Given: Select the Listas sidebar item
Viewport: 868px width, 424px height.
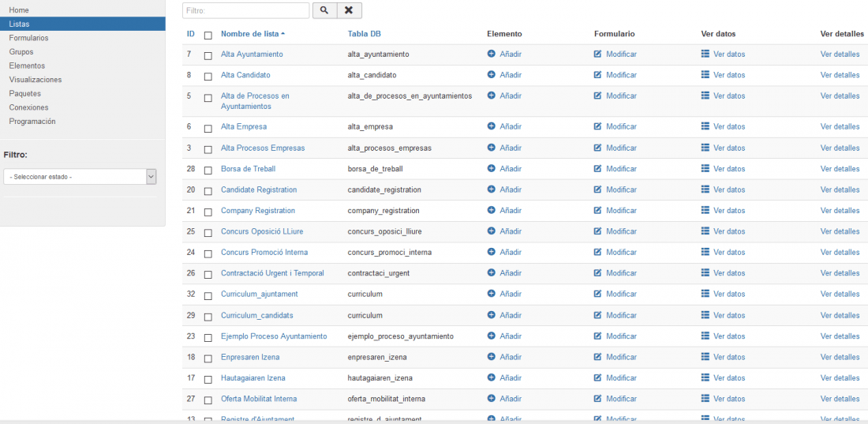Looking at the screenshot, I should pos(83,24).
